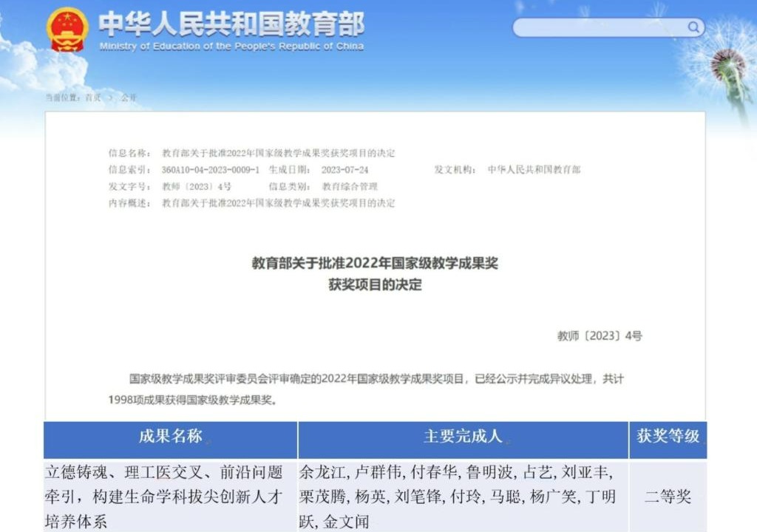
Task: Click the generation date 2023-07-24
Action: (344, 170)
